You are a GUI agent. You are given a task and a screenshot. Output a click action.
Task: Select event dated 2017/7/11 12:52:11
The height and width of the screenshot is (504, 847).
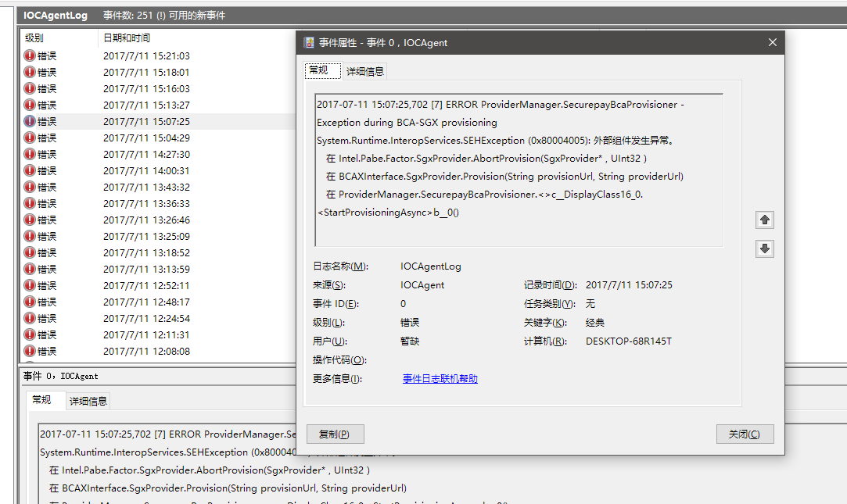click(146, 285)
